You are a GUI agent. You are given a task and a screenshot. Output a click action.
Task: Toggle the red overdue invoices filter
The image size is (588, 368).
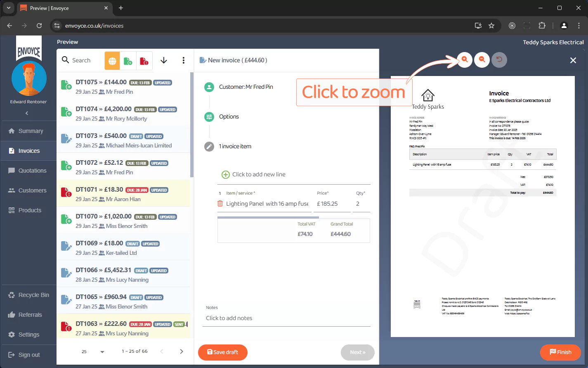click(x=144, y=61)
